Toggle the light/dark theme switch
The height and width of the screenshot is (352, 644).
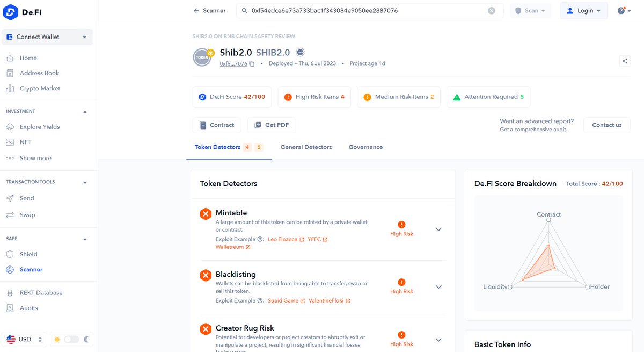(x=71, y=340)
